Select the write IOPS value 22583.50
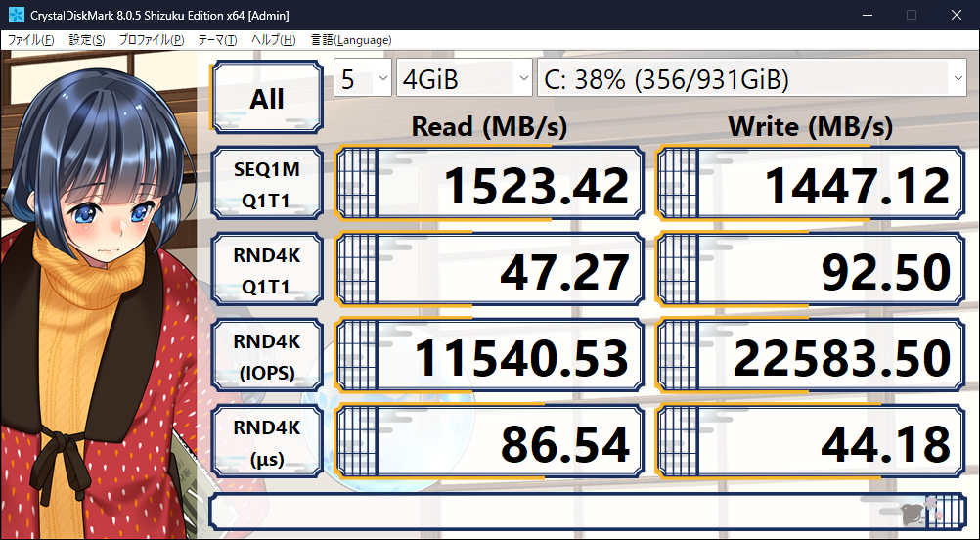 pos(810,356)
